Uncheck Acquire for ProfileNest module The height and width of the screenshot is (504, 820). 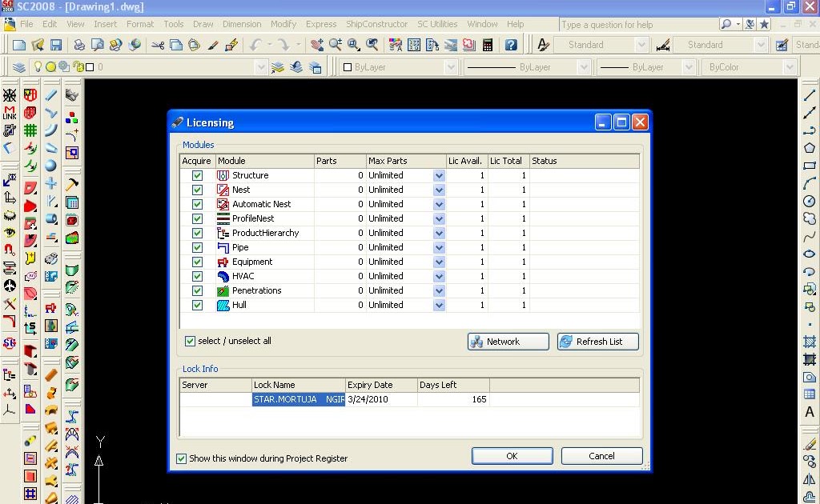click(197, 218)
